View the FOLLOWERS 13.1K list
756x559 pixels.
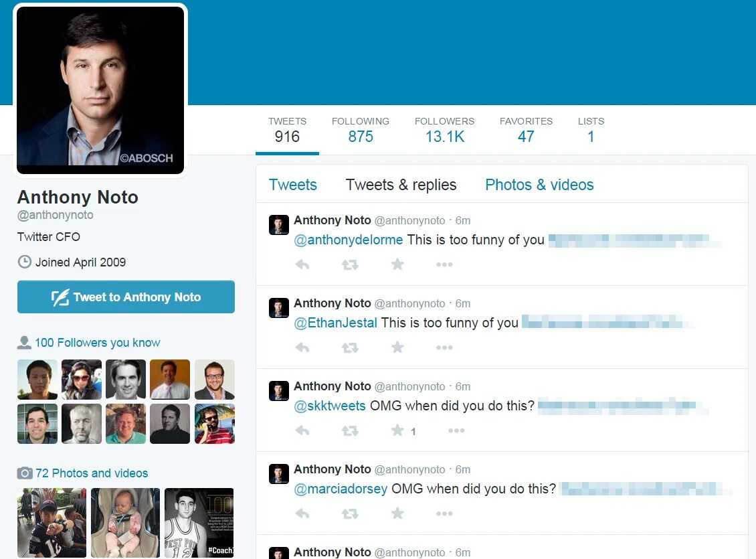444,131
